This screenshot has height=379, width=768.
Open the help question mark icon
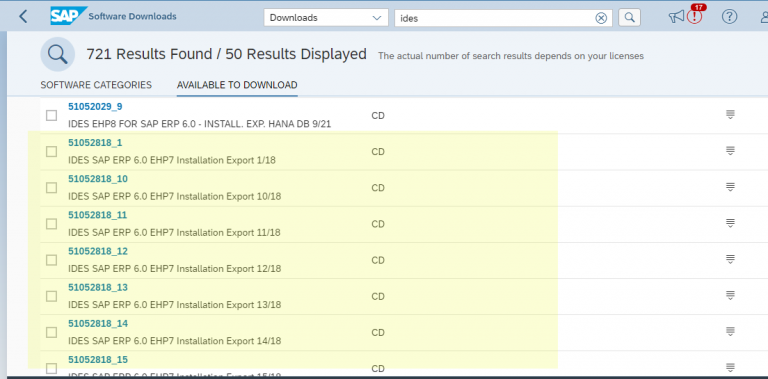click(x=729, y=17)
